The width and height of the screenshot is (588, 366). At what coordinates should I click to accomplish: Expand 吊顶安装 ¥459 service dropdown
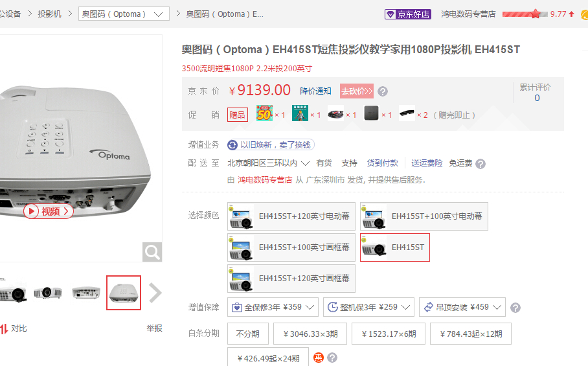coord(462,308)
